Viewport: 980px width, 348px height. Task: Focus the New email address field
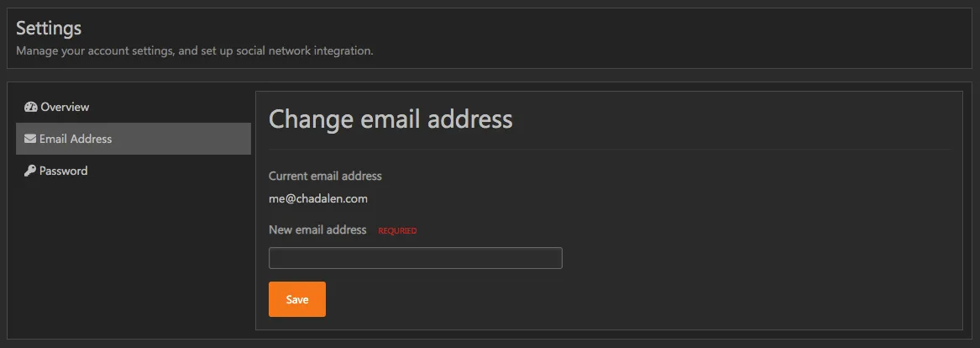[415, 258]
